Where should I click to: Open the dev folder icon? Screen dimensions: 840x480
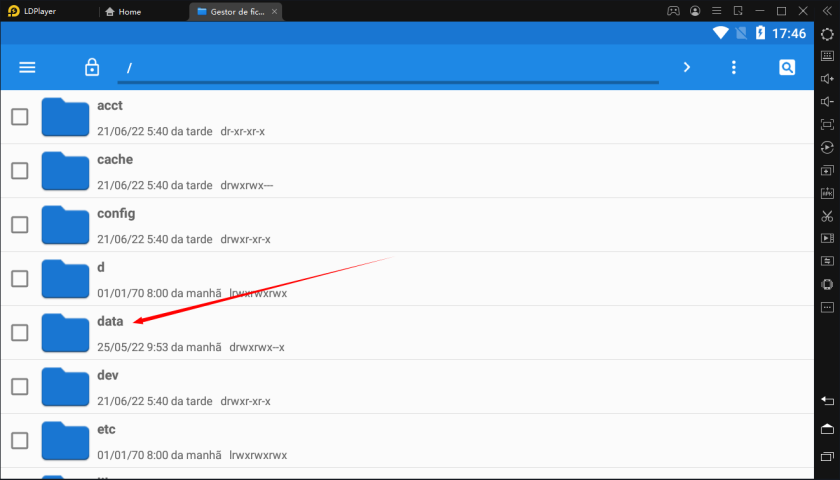(65, 386)
